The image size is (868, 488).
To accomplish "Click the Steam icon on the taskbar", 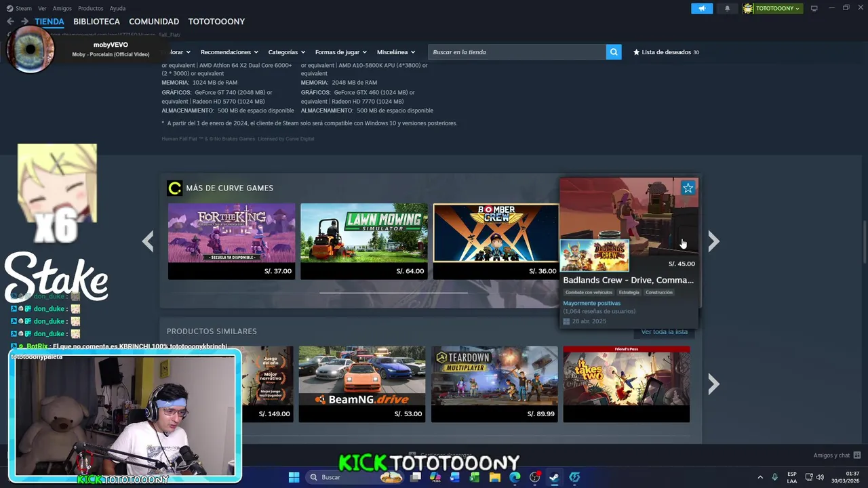I will [x=555, y=477].
